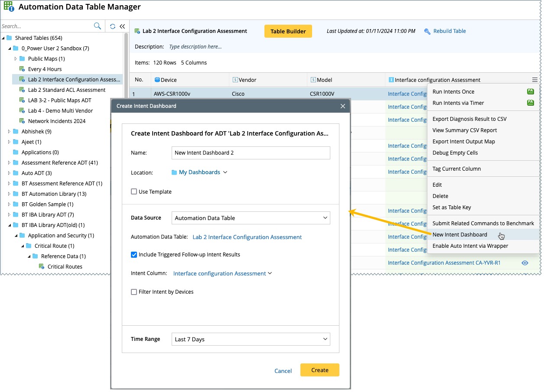Expand the Abhishek folder in tree
This screenshot has width=544, height=392.
[x=10, y=132]
